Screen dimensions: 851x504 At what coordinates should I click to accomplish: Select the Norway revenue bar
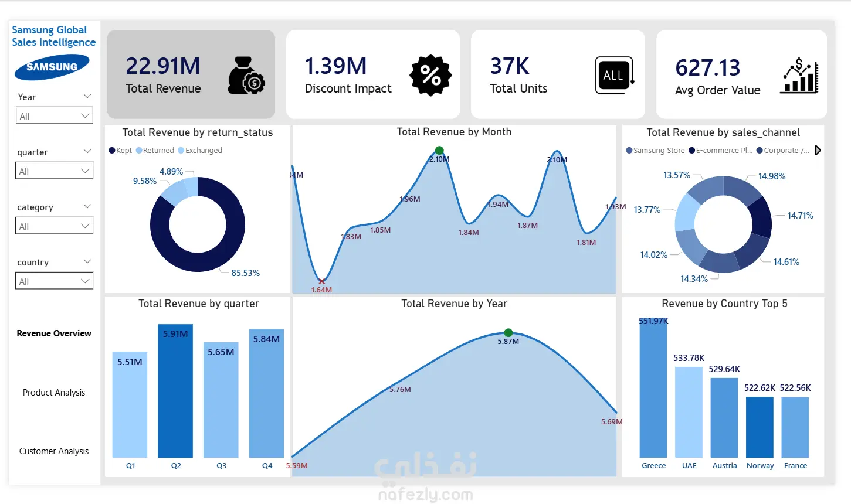point(760,427)
